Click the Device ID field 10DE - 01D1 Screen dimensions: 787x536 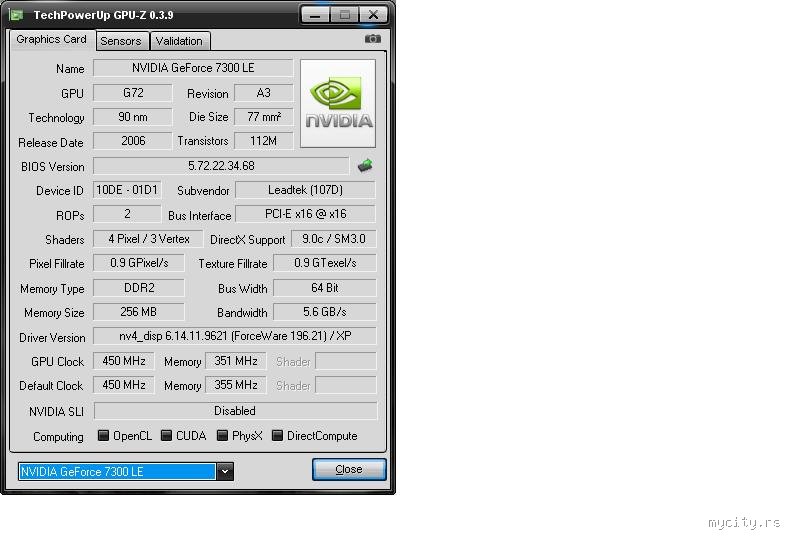(x=127, y=190)
